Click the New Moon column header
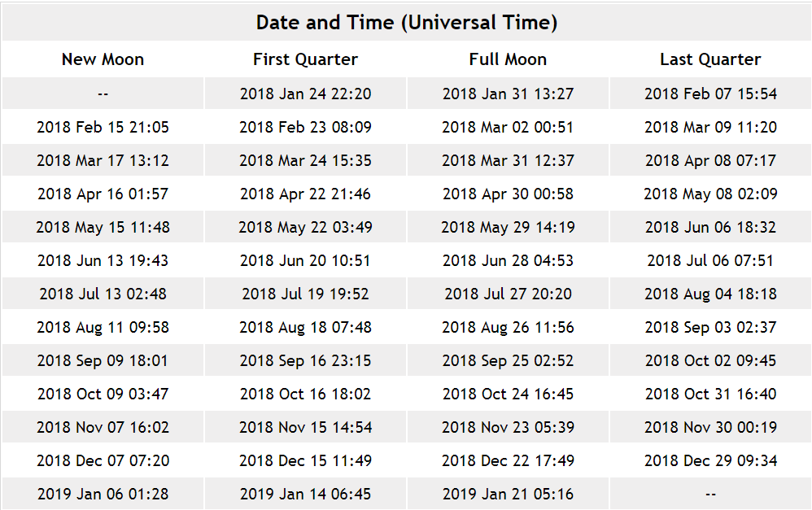 pos(103,59)
